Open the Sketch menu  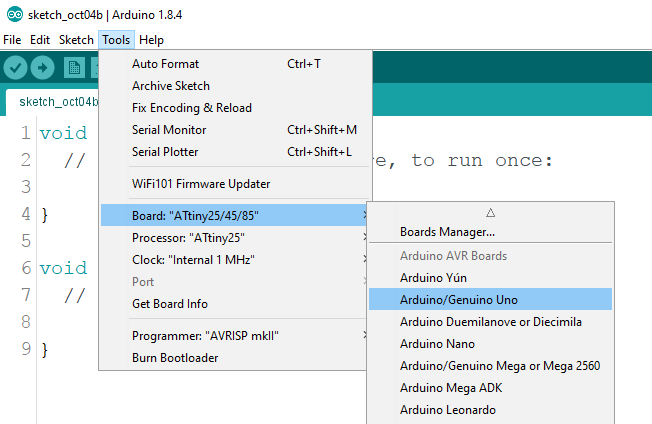tap(76, 40)
